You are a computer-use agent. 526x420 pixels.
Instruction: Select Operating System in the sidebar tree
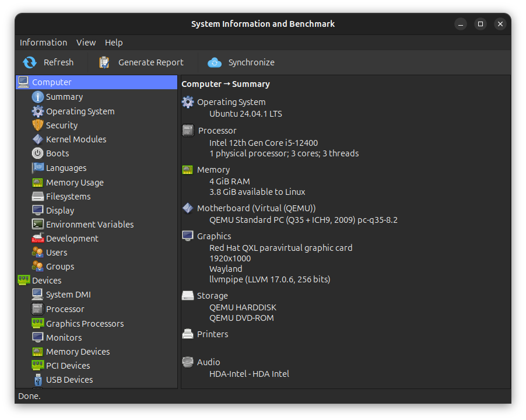pyautogui.click(x=80, y=111)
